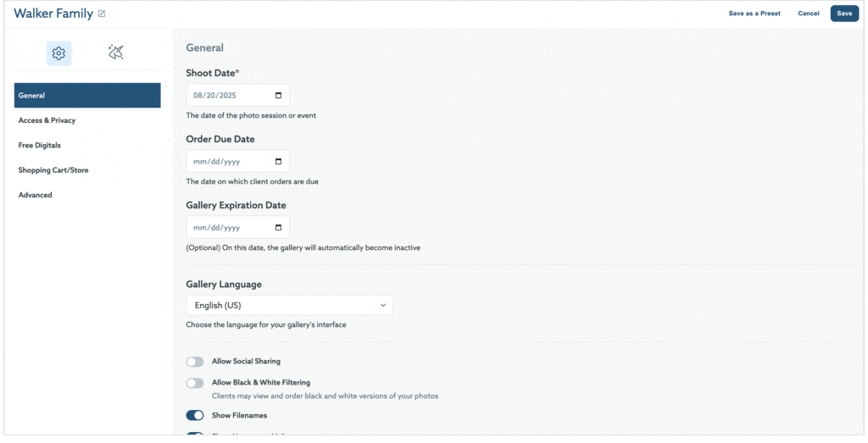The image size is (868, 443).
Task: Open the settings gear tab
Action: point(58,53)
